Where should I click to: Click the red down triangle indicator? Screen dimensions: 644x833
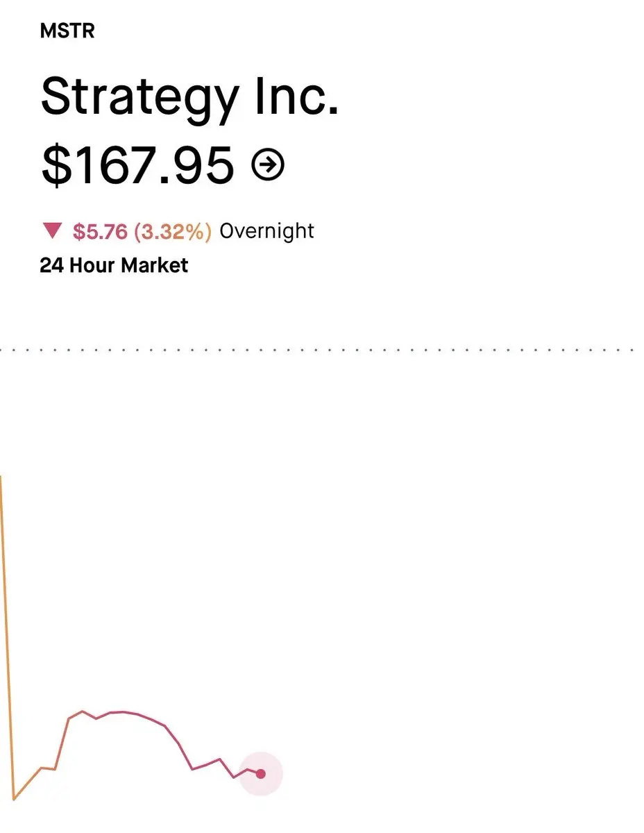coord(52,230)
